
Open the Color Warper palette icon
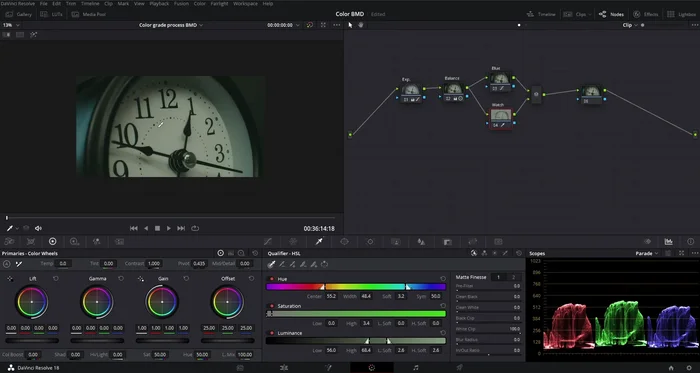click(293, 241)
